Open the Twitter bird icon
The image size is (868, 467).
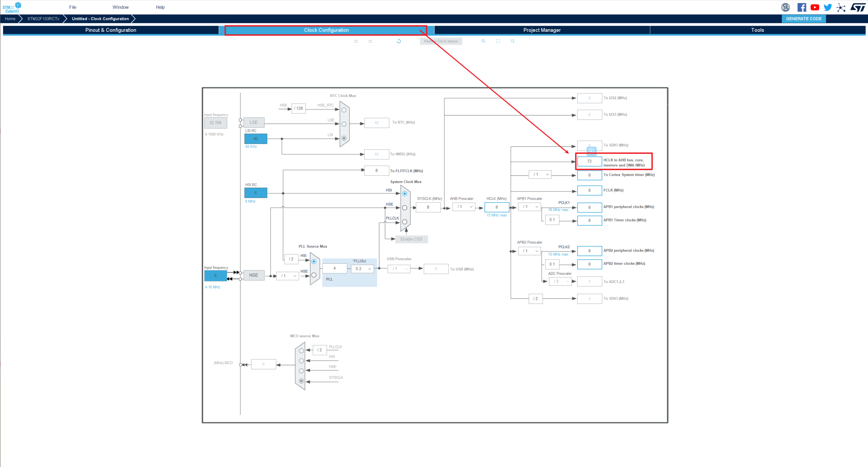click(x=828, y=7)
